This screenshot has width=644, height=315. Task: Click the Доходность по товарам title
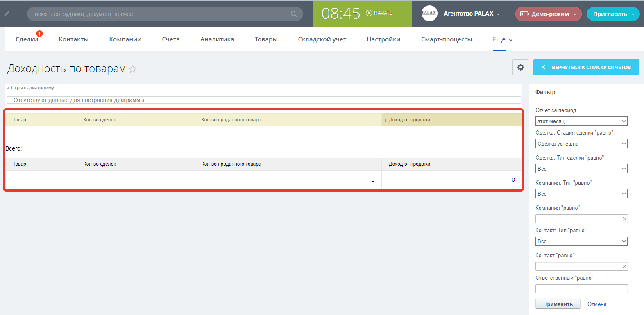66,68
